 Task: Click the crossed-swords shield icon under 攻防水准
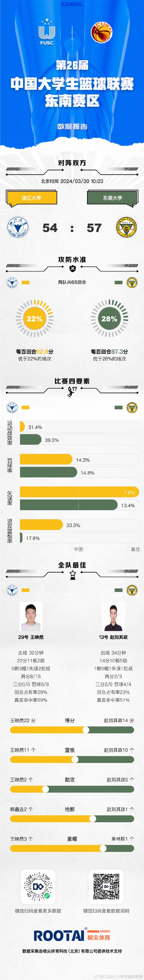pos(72,269)
